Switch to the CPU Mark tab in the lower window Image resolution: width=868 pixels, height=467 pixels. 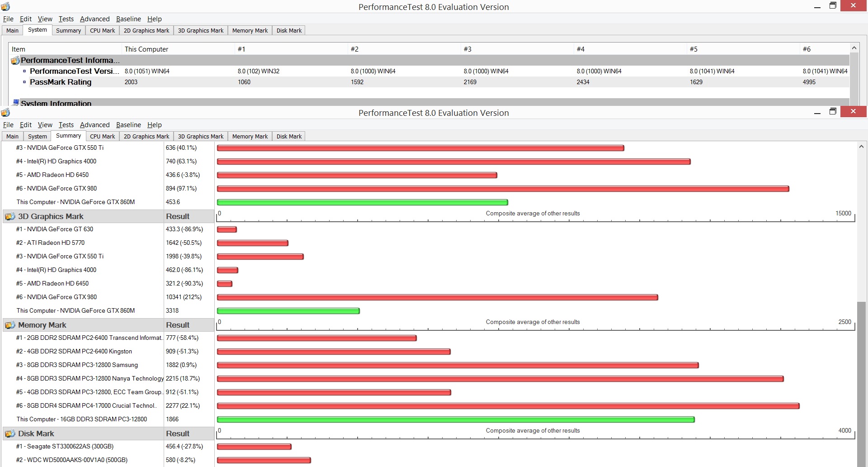pos(103,136)
